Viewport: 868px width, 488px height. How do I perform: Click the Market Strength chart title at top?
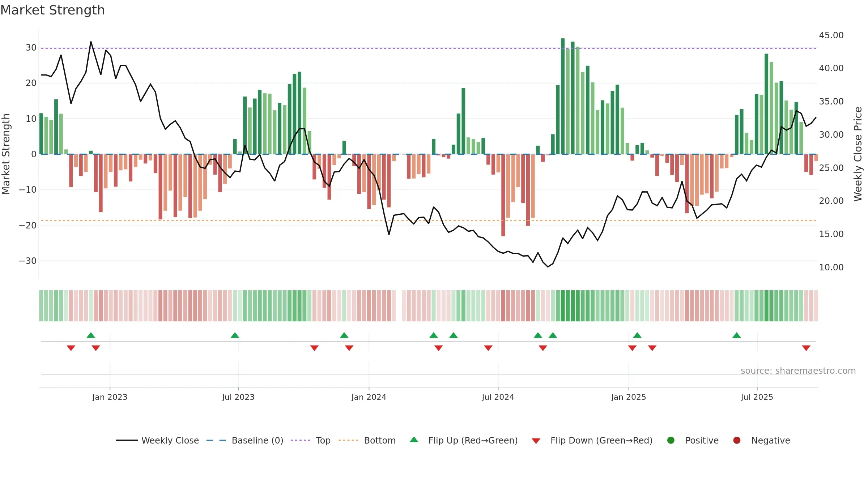(x=52, y=10)
